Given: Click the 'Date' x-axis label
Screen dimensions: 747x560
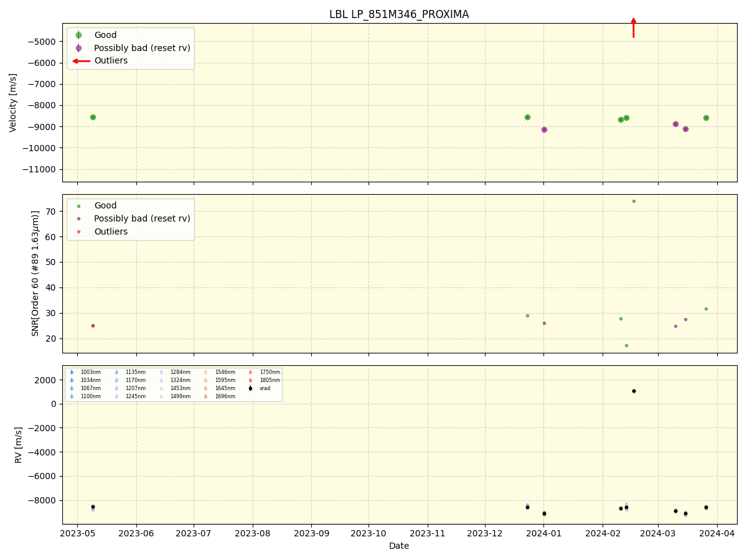Looking at the screenshot, I should click(399, 546).
